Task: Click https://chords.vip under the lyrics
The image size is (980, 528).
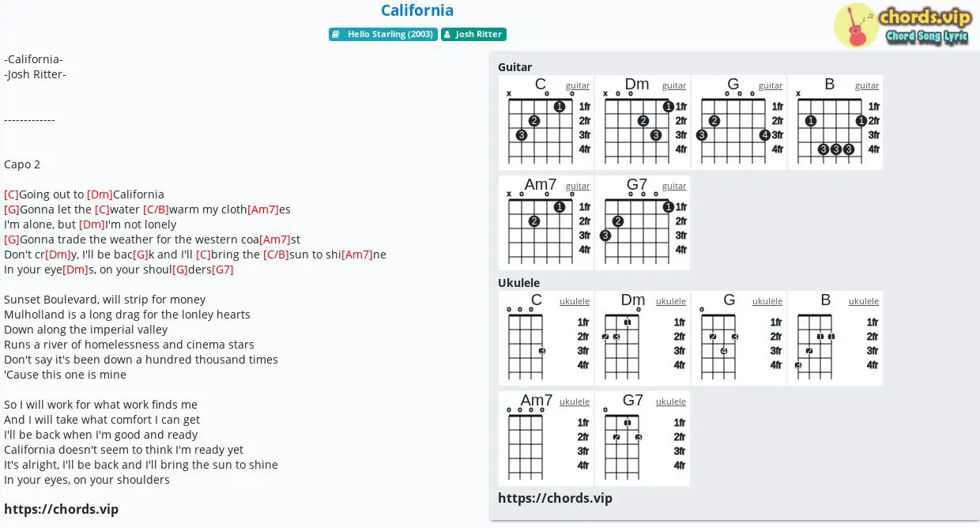Action: (x=61, y=509)
